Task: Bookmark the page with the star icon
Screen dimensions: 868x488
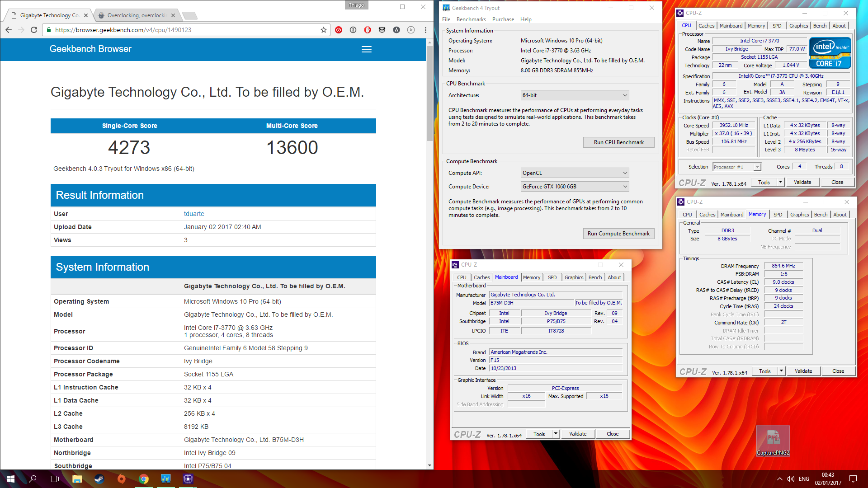Action: [324, 30]
